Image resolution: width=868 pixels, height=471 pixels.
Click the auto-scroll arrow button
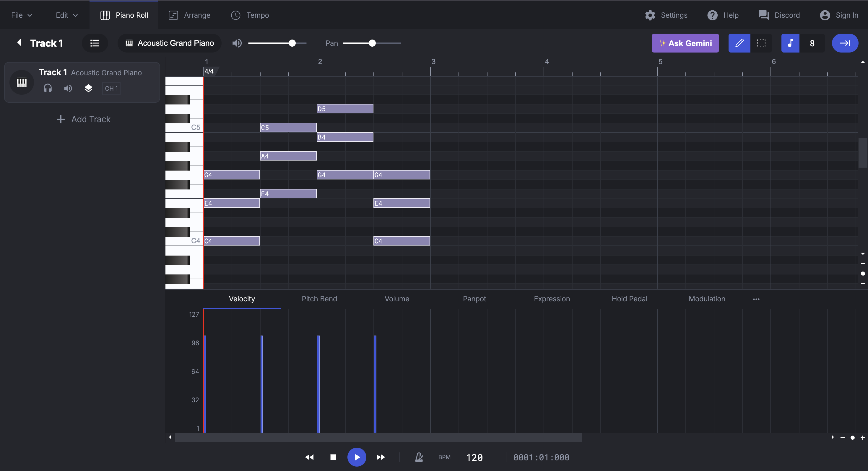click(x=844, y=43)
